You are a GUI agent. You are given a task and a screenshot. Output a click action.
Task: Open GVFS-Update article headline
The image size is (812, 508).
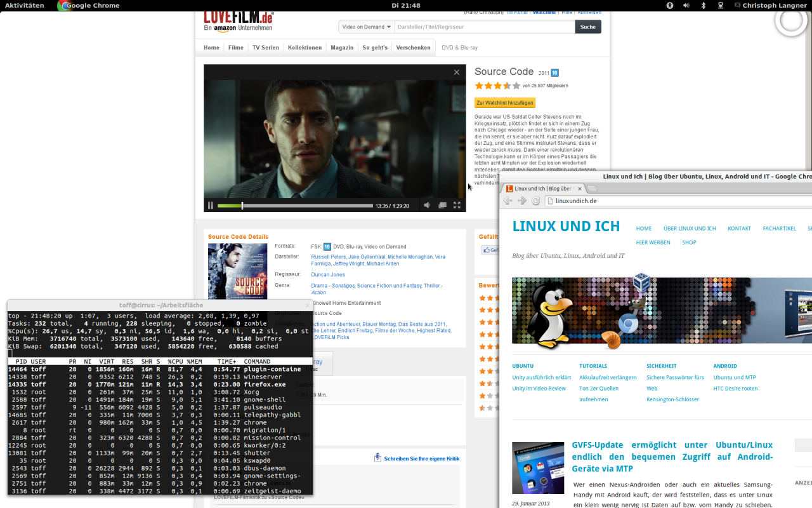coord(672,457)
